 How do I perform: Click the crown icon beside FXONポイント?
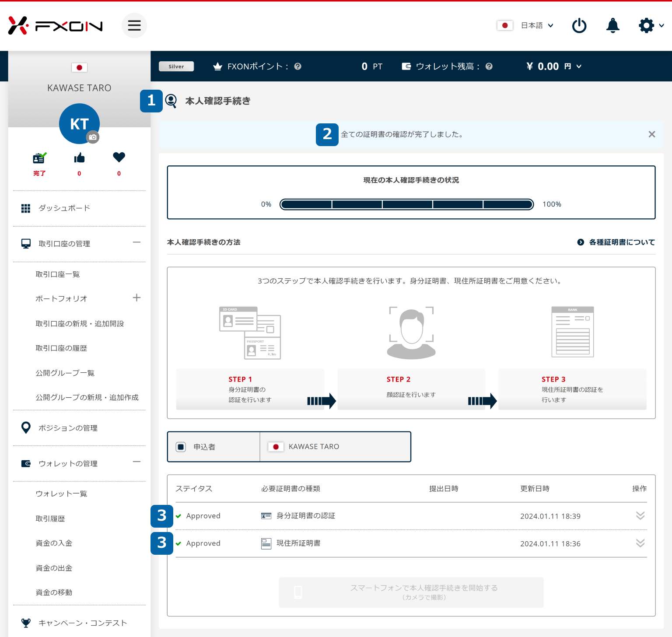(x=217, y=66)
